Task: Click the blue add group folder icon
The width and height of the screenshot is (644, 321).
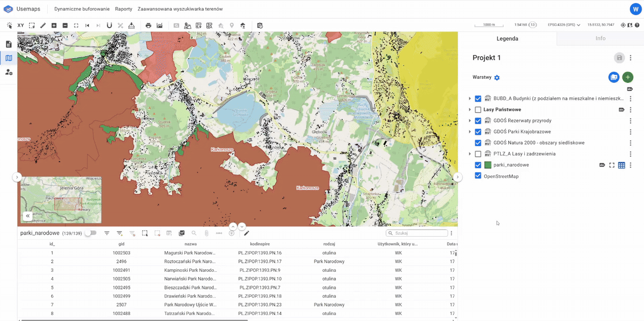Action: (614, 77)
